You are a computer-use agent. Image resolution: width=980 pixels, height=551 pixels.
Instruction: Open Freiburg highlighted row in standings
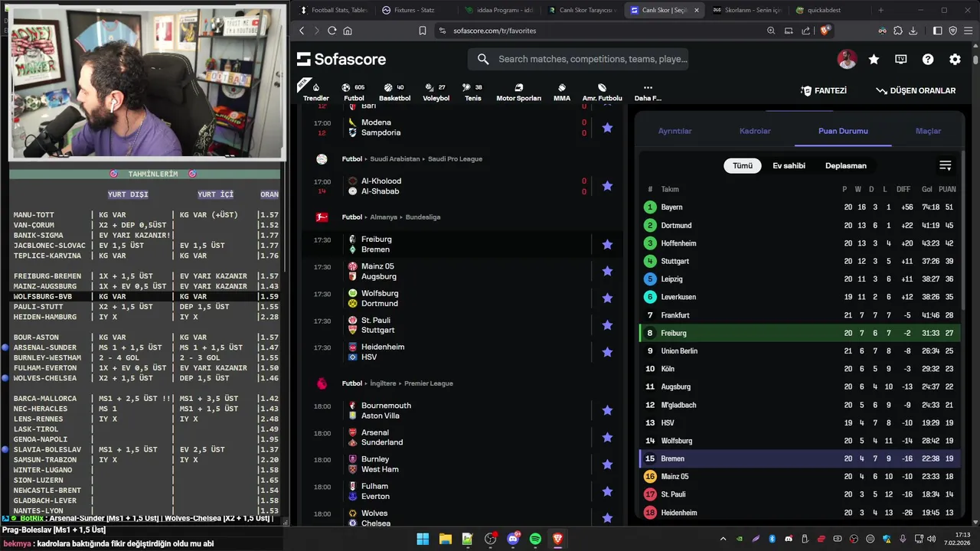(x=800, y=333)
